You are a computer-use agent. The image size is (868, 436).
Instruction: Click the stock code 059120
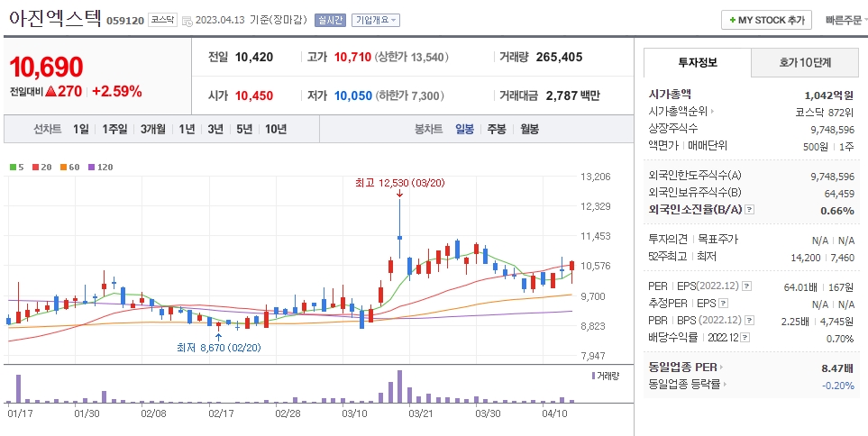pyautogui.click(x=125, y=21)
